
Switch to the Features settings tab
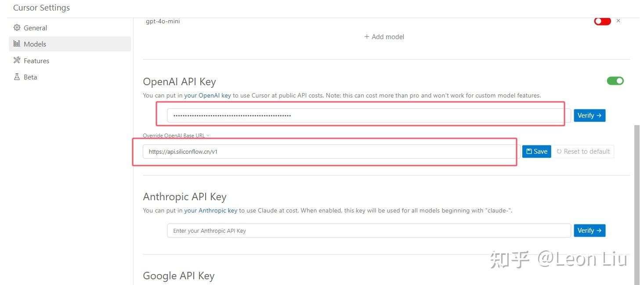tap(36, 61)
